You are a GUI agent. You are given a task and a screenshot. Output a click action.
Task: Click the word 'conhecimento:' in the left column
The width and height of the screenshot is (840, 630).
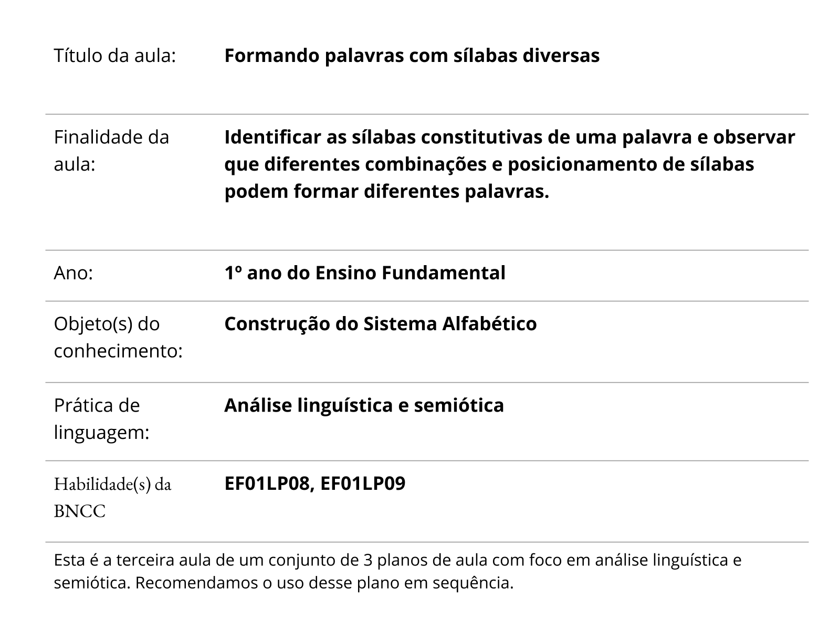tap(118, 351)
